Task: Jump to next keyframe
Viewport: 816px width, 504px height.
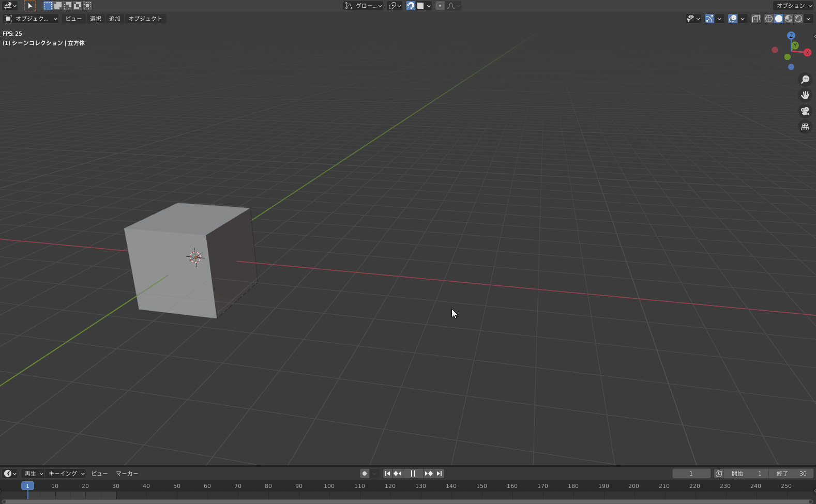Action: pyautogui.click(x=429, y=474)
